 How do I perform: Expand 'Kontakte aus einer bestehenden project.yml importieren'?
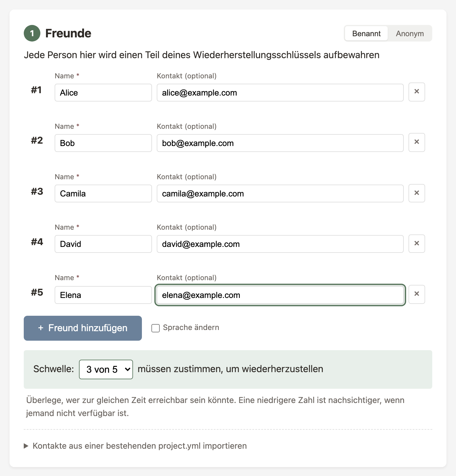click(x=140, y=446)
